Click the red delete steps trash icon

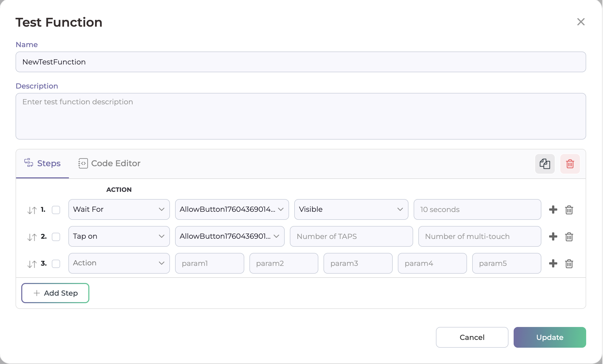[570, 164]
